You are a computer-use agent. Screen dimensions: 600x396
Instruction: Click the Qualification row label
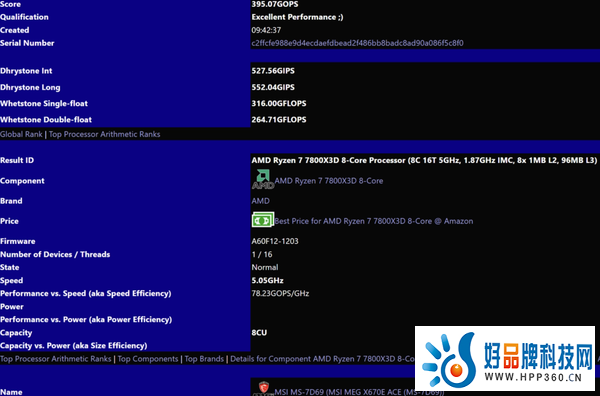coord(24,17)
